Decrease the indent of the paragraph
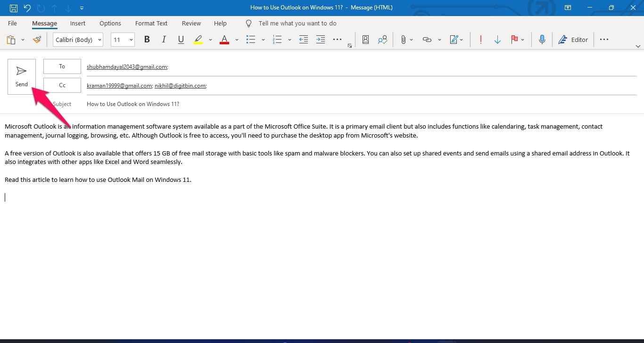Image resolution: width=644 pixels, height=343 pixels. coord(304,40)
